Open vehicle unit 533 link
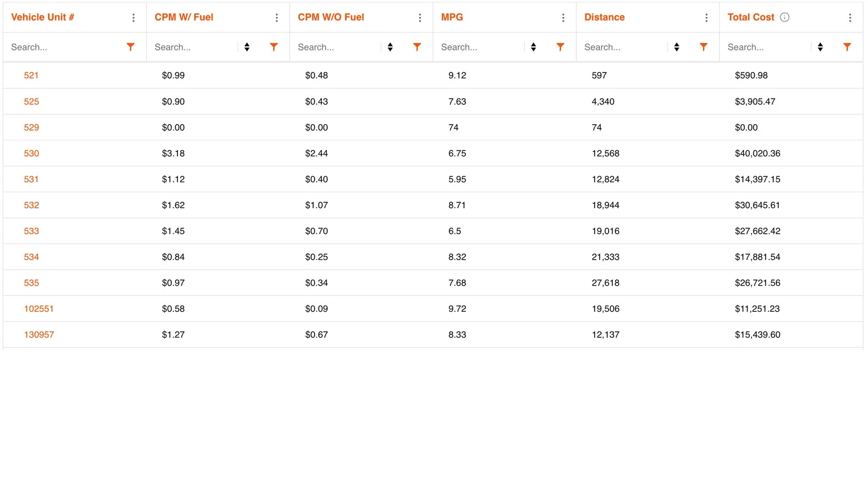The image size is (868, 488). (31, 231)
